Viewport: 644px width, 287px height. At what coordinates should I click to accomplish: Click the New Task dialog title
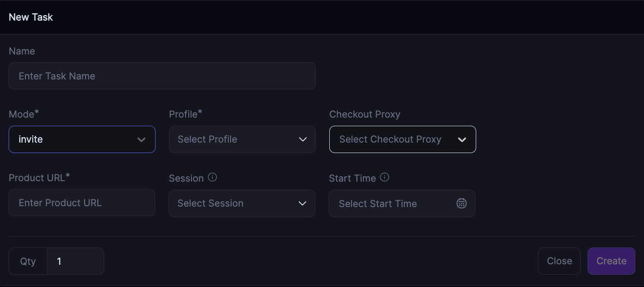click(x=31, y=17)
